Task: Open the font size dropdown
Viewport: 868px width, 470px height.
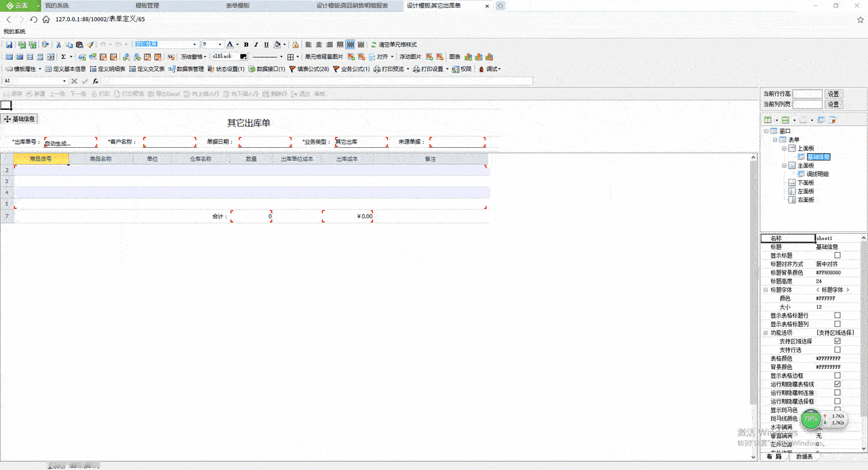Action: 220,45
